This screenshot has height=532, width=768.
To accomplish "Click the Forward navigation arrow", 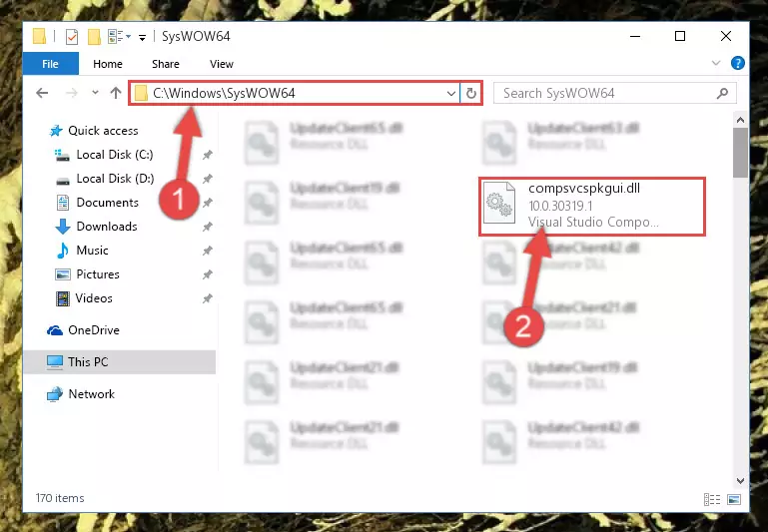I will tap(72, 93).
